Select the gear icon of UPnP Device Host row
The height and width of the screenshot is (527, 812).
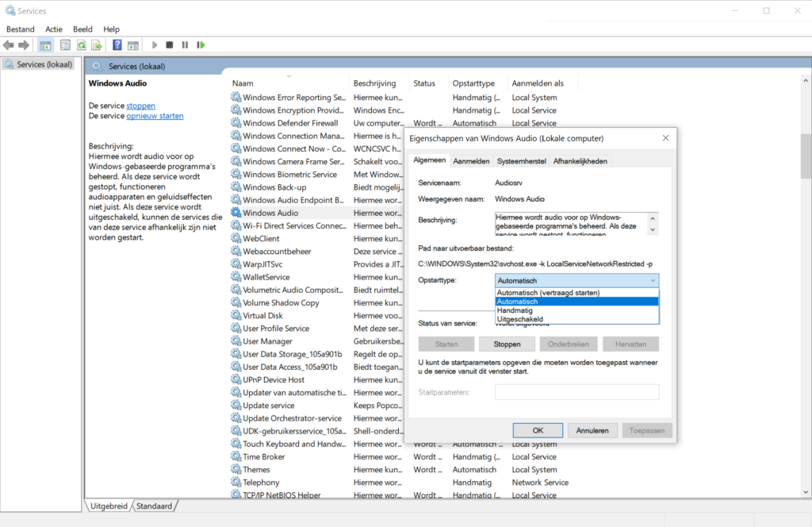tap(236, 380)
